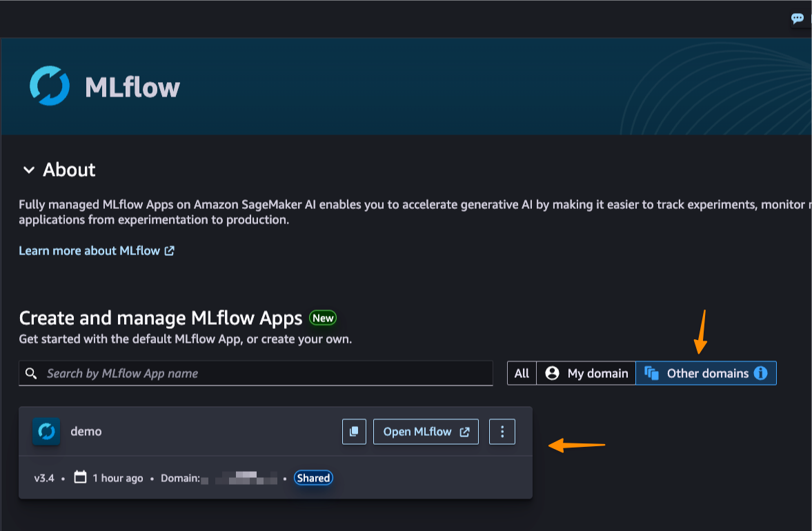Collapse the About section chevron
Screen dimensions: 812x531
coord(28,170)
